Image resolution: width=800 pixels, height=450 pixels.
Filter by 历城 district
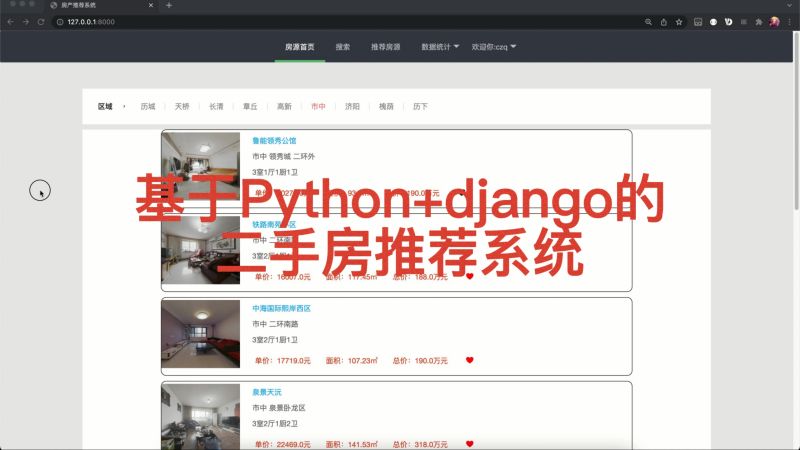pos(148,107)
